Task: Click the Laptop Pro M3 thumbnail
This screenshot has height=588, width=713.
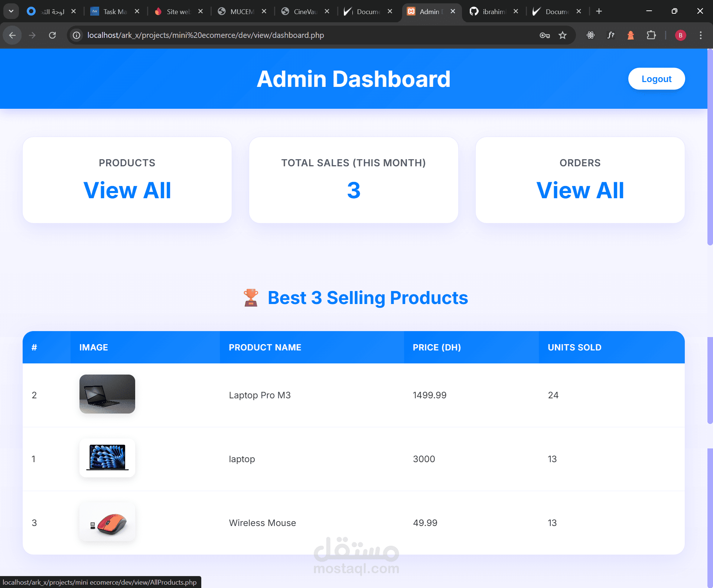Action: 107,394
